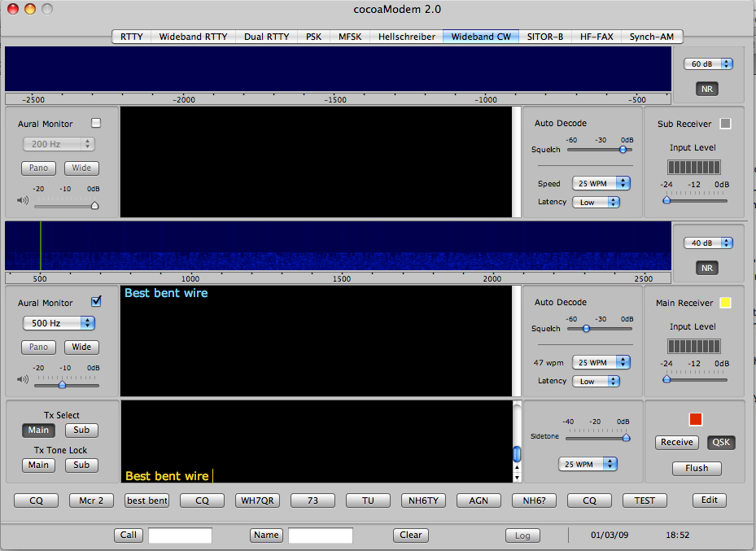Click the AGN macro button
The image size is (756, 551).
tap(479, 501)
